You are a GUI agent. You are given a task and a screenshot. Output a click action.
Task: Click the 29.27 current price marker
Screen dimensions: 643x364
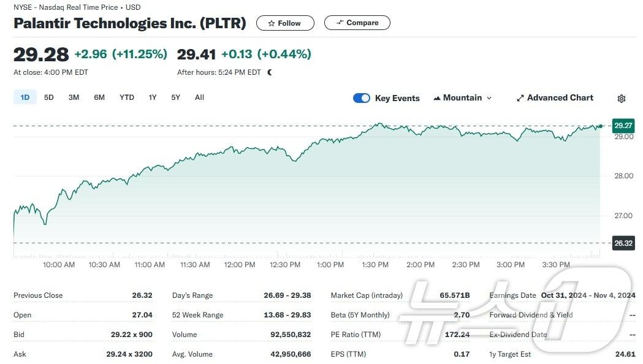coord(623,126)
